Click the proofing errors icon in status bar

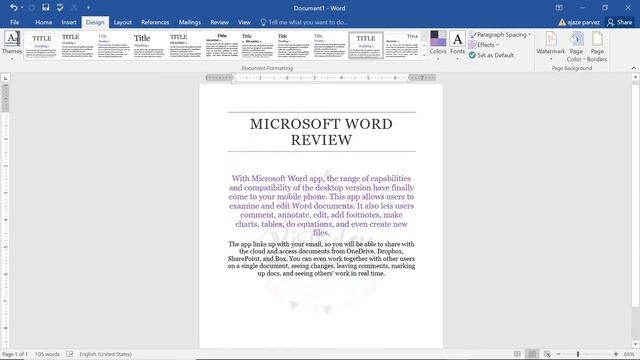[70, 354]
